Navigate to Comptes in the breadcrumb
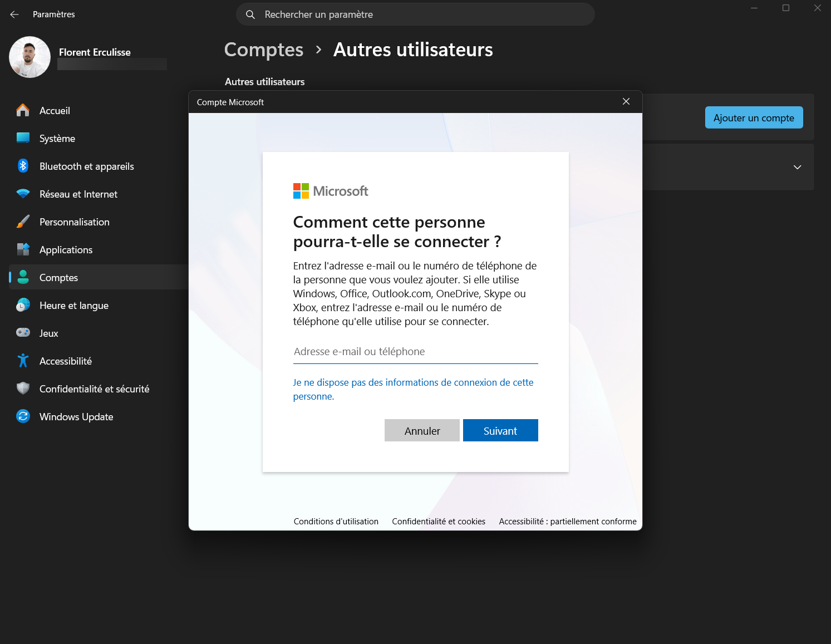831x644 pixels. pyautogui.click(x=264, y=50)
